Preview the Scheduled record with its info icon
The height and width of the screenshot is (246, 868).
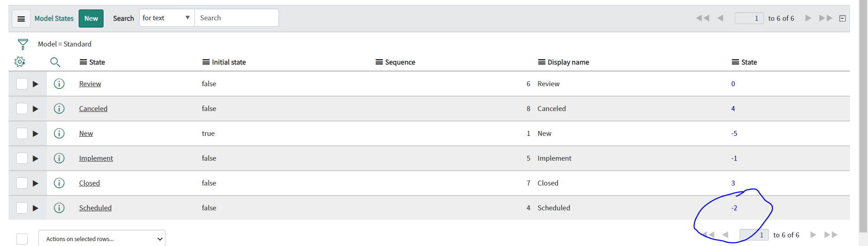(59, 208)
